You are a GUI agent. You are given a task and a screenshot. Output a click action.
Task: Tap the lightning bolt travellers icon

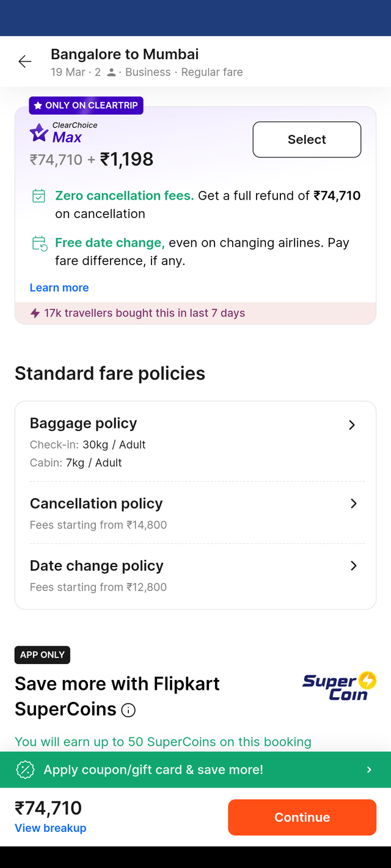click(x=35, y=313)
